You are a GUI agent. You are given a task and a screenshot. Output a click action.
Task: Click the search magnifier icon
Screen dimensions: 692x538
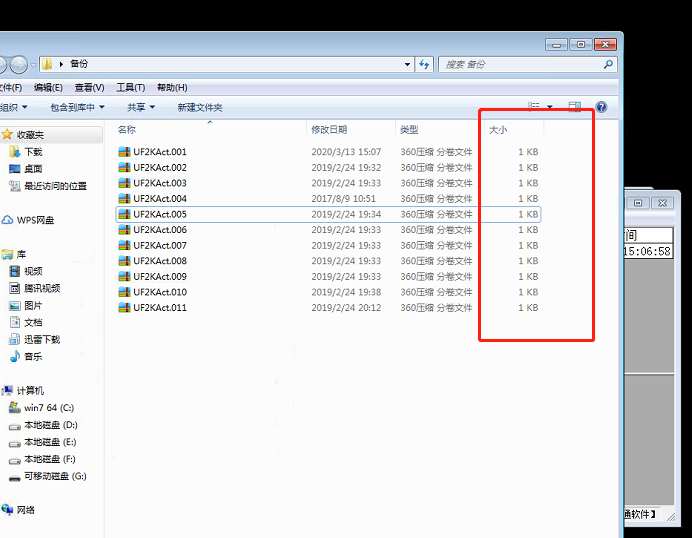pos(608,64)
